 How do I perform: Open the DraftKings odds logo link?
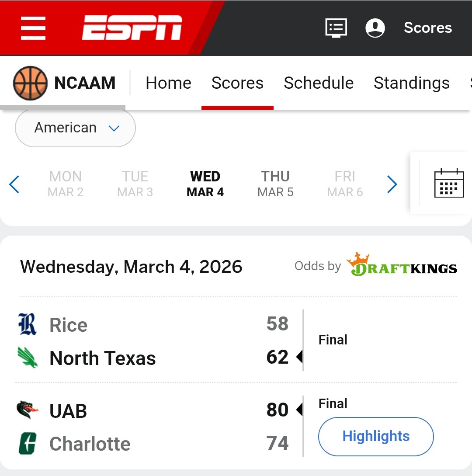(402, 265)
